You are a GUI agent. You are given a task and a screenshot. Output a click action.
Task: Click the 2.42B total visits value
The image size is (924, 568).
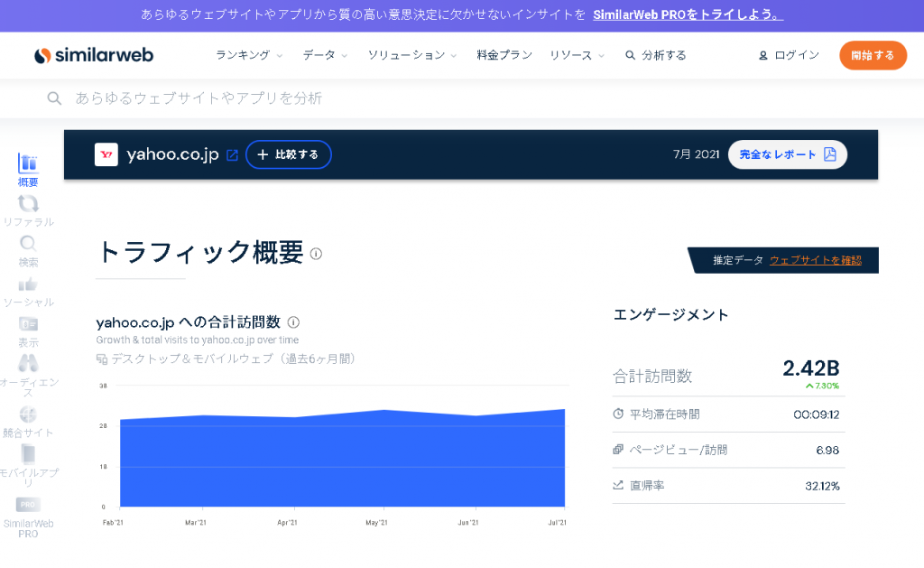[811, 368]
